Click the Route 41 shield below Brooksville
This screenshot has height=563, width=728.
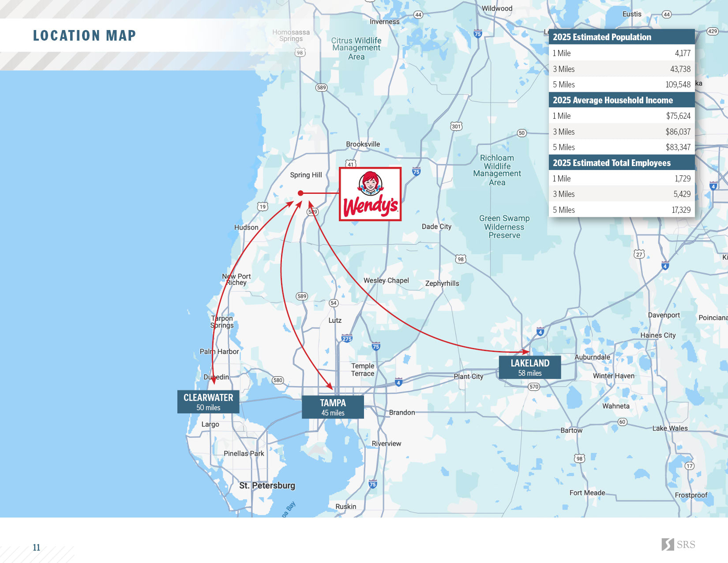coord(350,164)
